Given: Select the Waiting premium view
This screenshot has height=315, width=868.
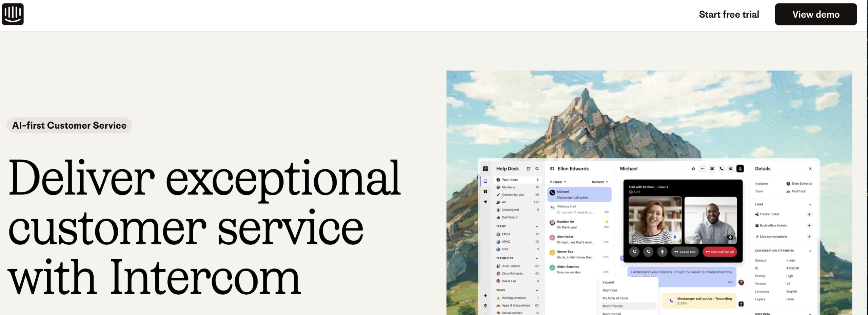Looking at the screenshot, I should [x=517, y=298].
